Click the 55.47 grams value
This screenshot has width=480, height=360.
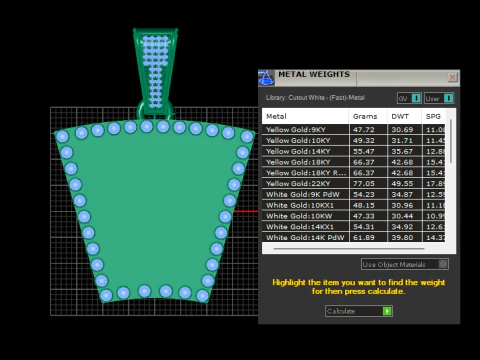point(364,151)
